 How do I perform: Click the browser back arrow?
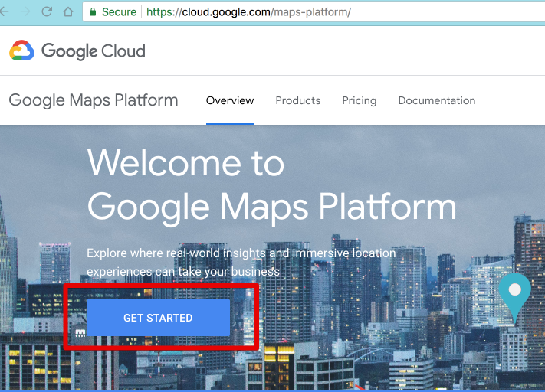(x=4, y=11)
